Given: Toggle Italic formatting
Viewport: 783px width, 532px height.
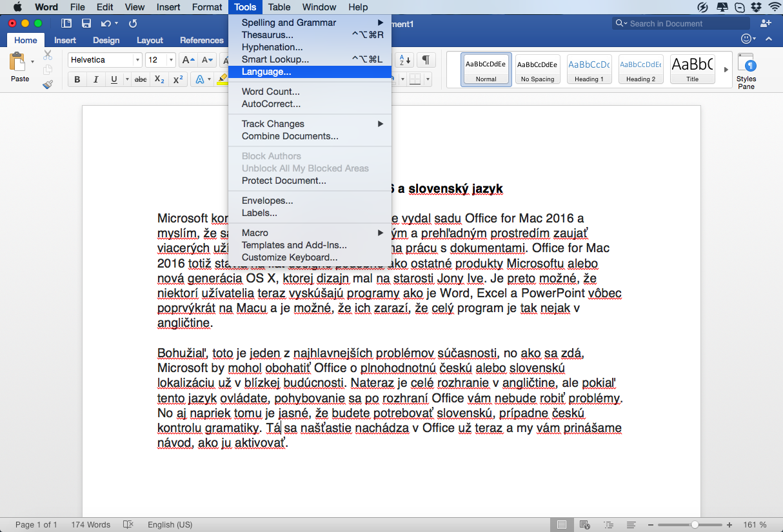Looking at the screenshot, I should (95, 79).
